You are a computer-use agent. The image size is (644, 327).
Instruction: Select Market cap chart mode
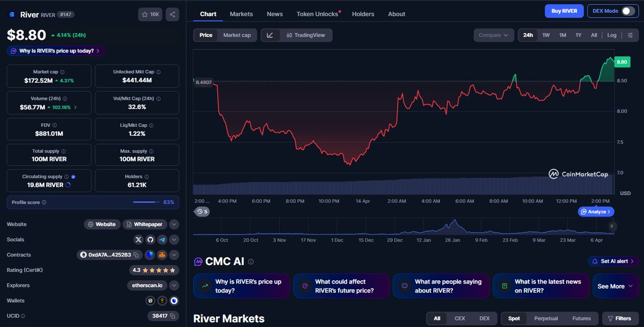pos(237,35)
